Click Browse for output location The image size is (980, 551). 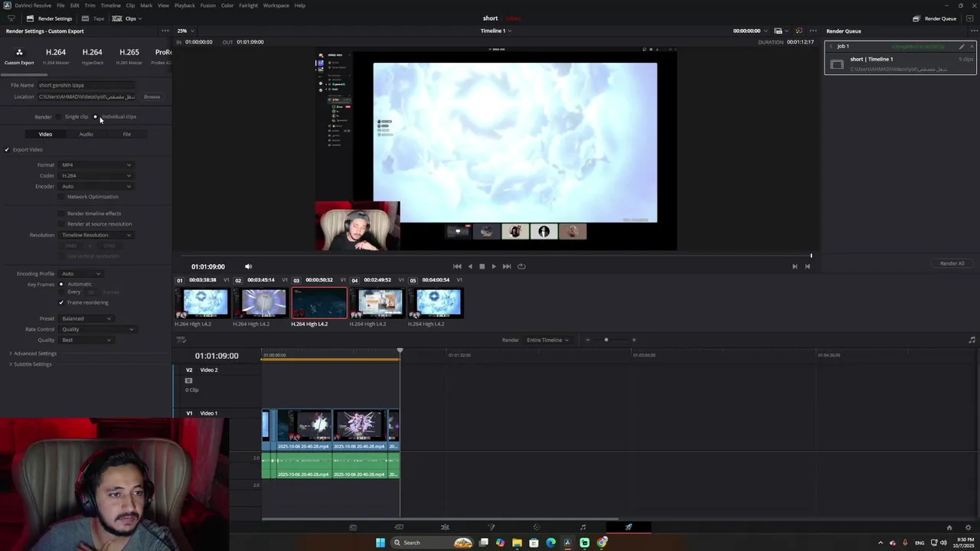152,97
